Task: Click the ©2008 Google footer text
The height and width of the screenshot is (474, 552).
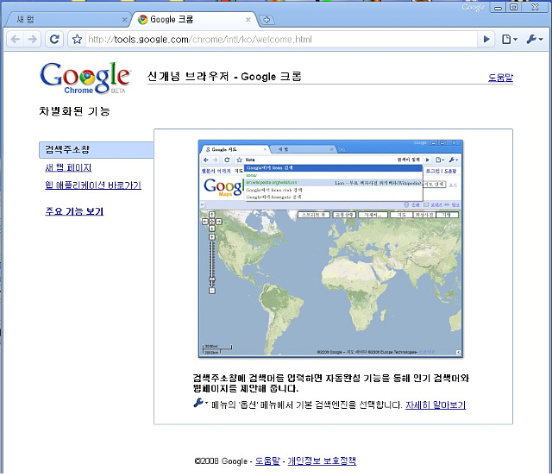Action: point(221,461)
